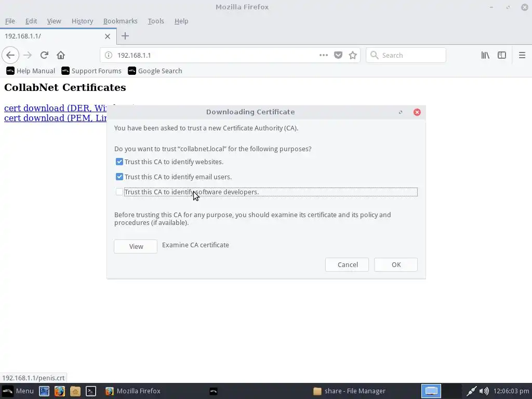Viewport: 532px width, 399px height.
Task: Show site information icon in address bar
Action: pyautogui.click(x=108, y=55)
